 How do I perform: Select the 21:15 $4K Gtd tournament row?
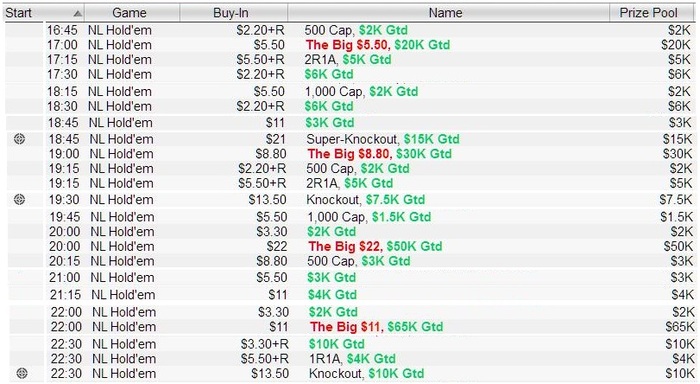371,294
